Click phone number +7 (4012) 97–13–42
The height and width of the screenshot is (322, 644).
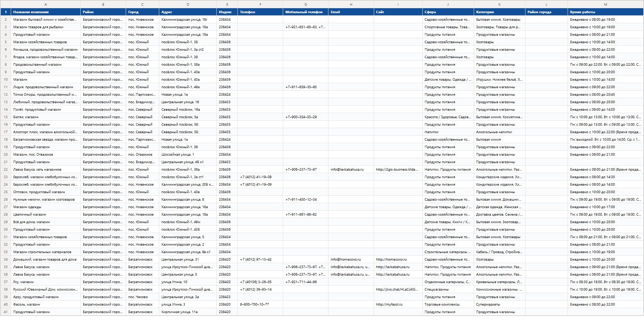[x=260, y=260]
